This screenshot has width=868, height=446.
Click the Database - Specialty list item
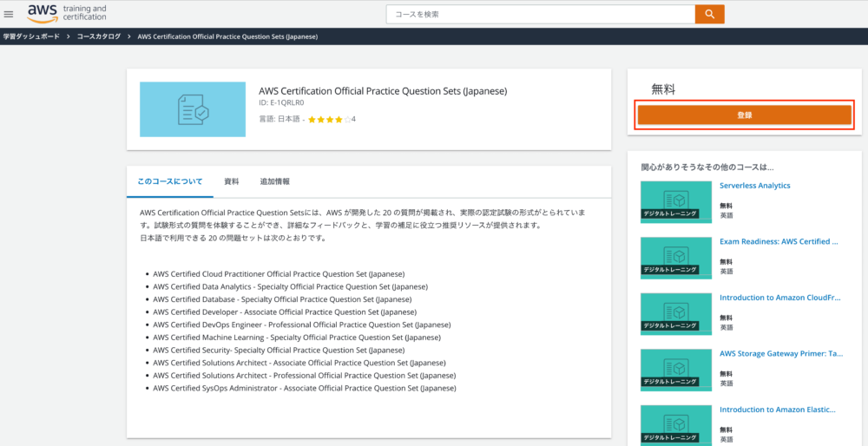pos(282,299)
